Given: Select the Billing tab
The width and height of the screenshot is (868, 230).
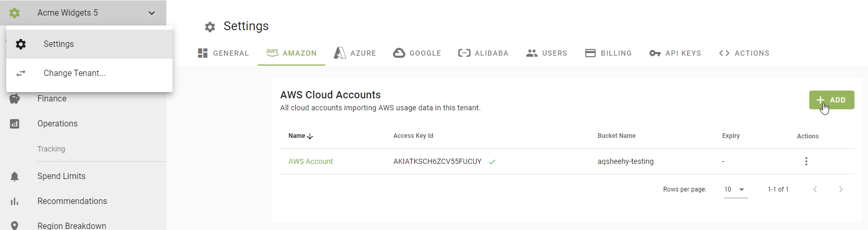Looking at the screenshot, I should click(608, 53).
